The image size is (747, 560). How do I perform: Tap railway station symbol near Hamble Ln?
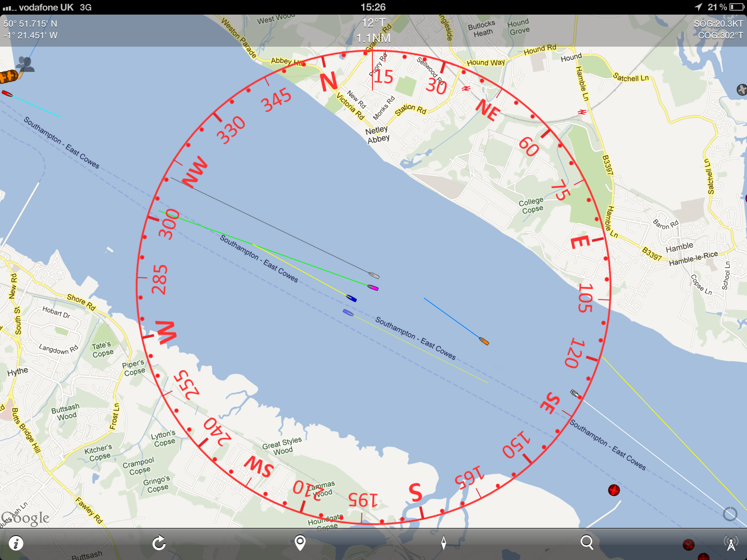point(582,112)
